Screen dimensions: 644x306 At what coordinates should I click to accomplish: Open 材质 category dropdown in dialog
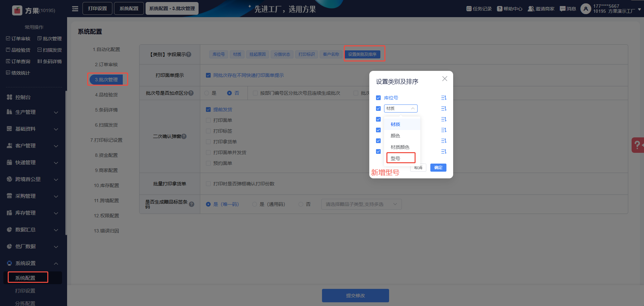401,108
